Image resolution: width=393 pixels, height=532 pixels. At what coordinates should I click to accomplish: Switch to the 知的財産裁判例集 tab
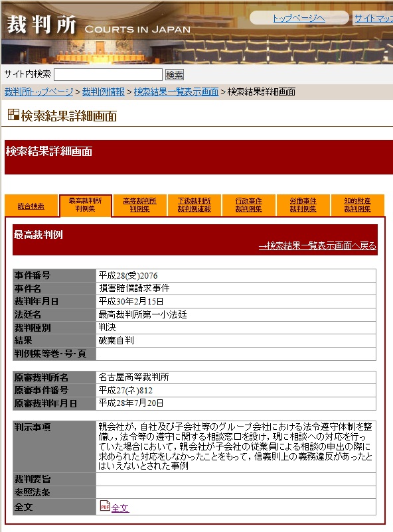(x=357, y=205)
